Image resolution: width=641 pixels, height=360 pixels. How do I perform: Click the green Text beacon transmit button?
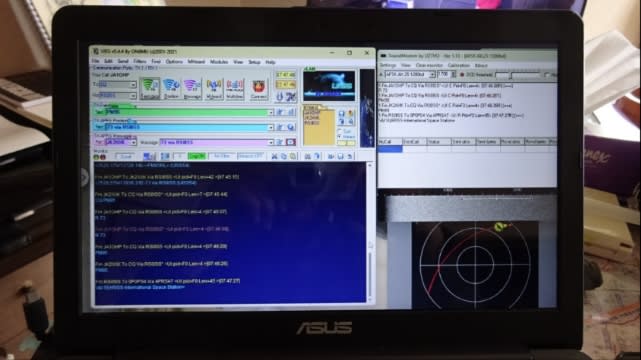pyautogui.click(x=149, y=89)
